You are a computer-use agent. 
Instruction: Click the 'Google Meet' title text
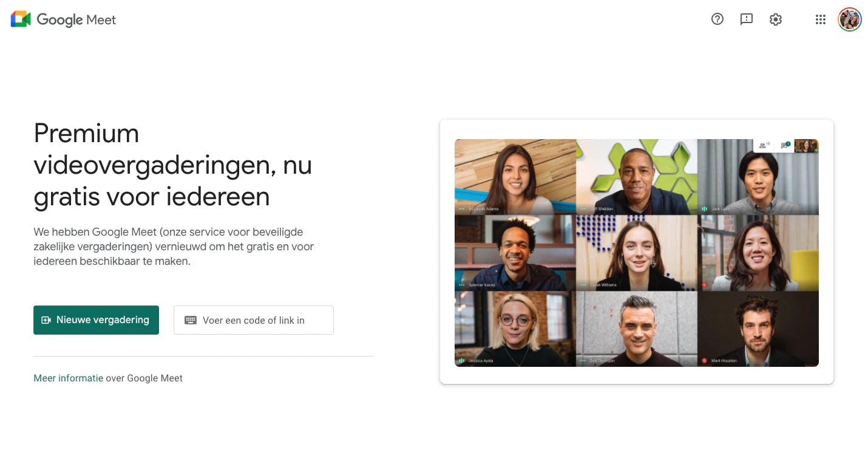[x=76, y=19]
